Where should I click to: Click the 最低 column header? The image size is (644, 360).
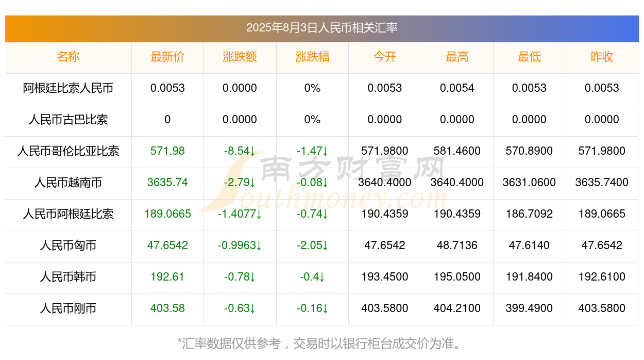coord(529,57)
